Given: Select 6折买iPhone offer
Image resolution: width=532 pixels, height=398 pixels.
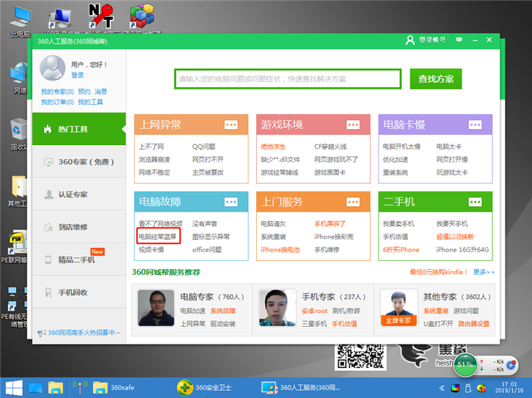Looking at the screenshot, I should [x=401, y=249].
